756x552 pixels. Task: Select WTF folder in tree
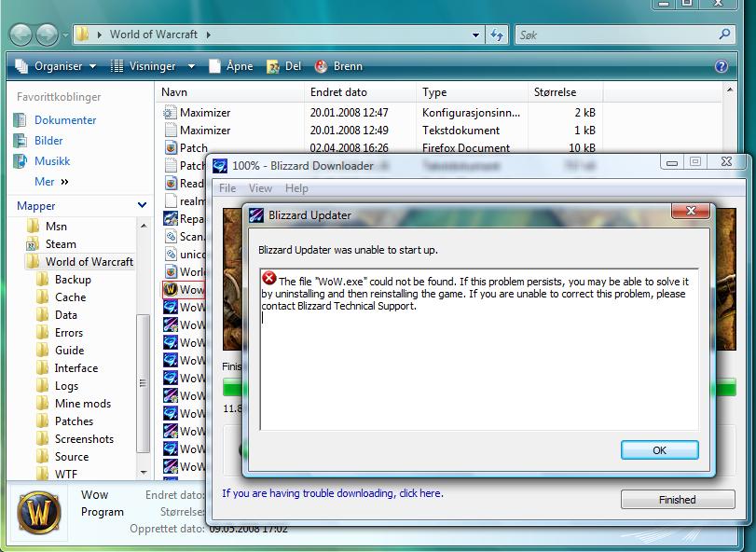pos(66,474)
